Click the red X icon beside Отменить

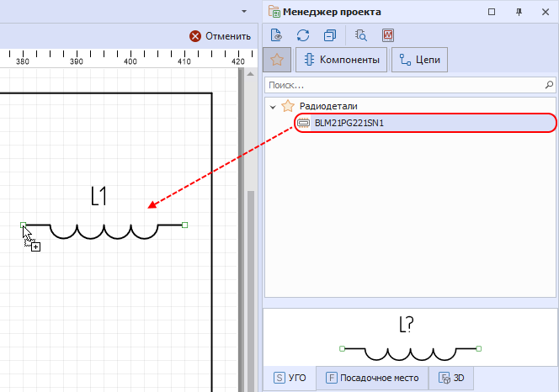[x=195, y=36]
